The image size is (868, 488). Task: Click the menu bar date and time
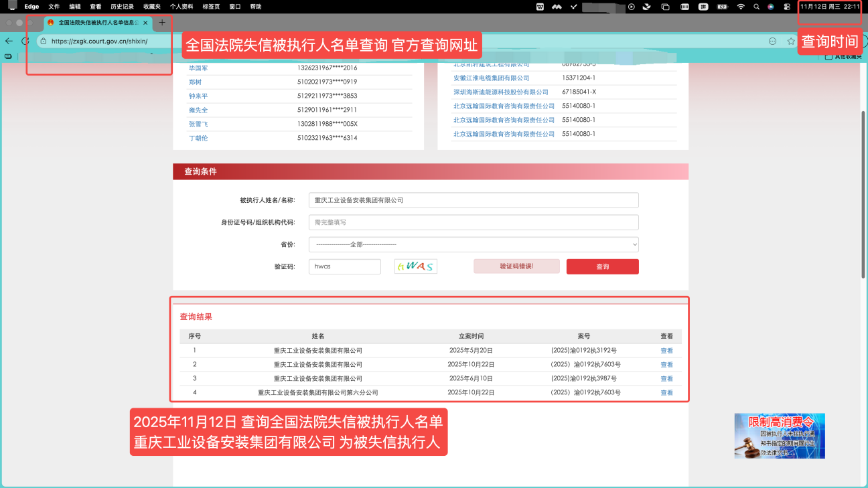(830, 7)
